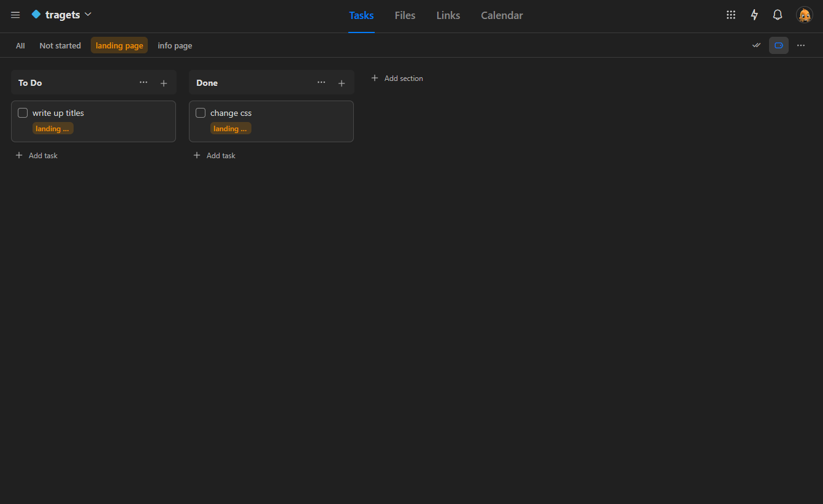Viewport: 823px width, 504px height.
Task: Check the change css checkbox
Action: (x=201, y=113)
